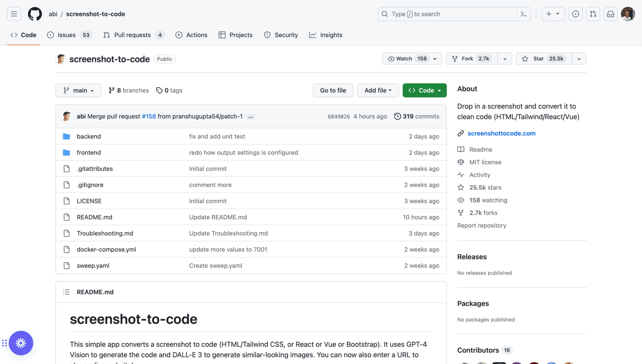Star the screenshot-to-code repository
The image size is (642, 364).
(543, 59)
